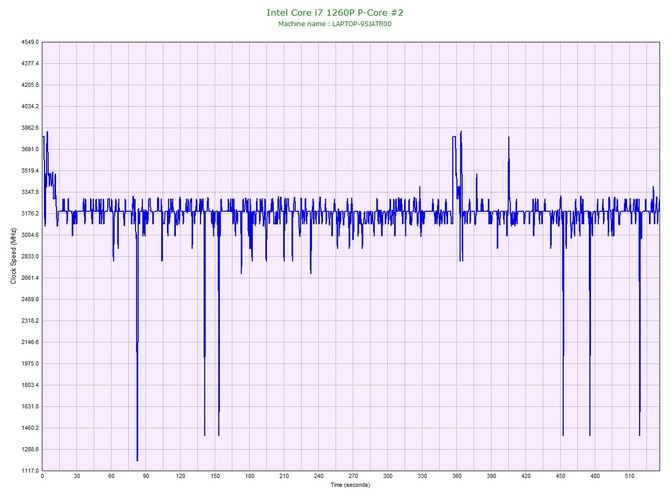Pick the "330" tick on the time axis
This screenshot has height=502, width=670.
coord(422,476)
